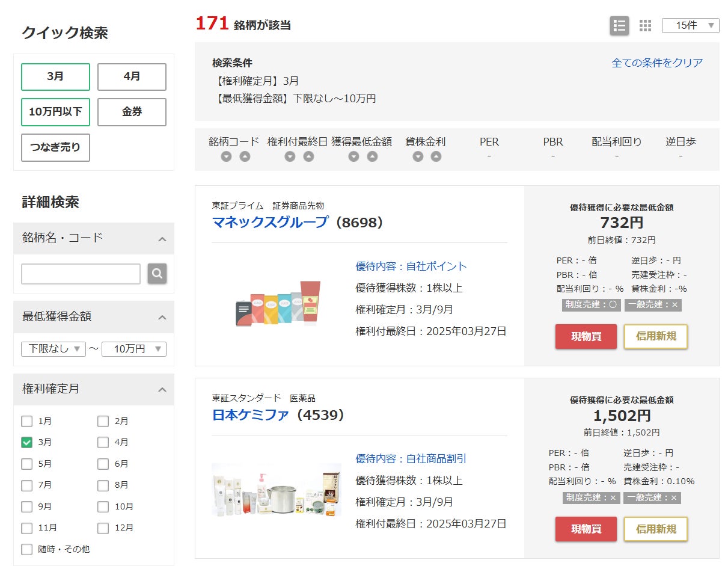Viewport: 728px width, 566px height.
Task: Check the 随時・その他 checkbox
Action: pyautogui.click(x=26, y=549)
